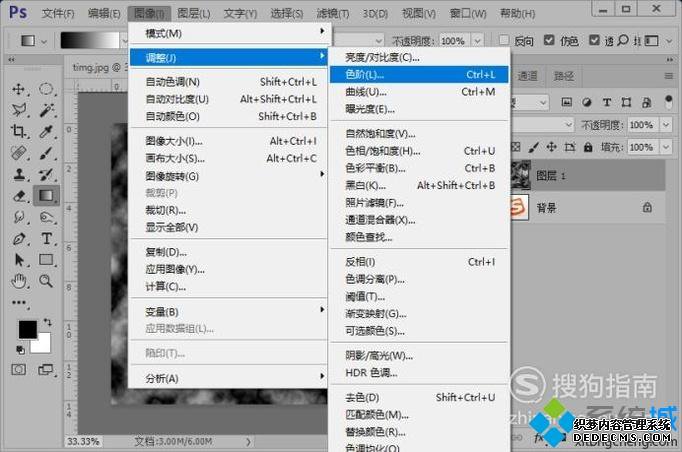Select the Elliptical Marquee tool
The image size is (682, 452).
coord(46,89)
